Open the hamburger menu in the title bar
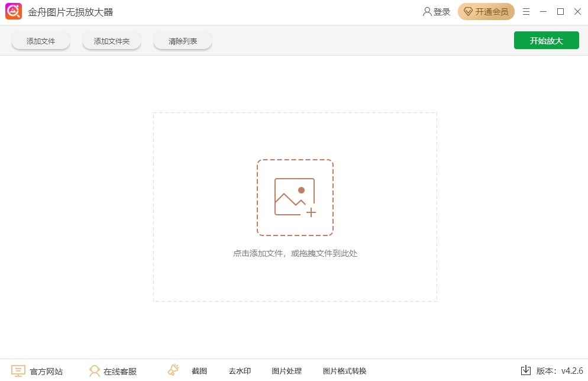The width and height of the screenshot is (588, 381). (x=526, y=11)
